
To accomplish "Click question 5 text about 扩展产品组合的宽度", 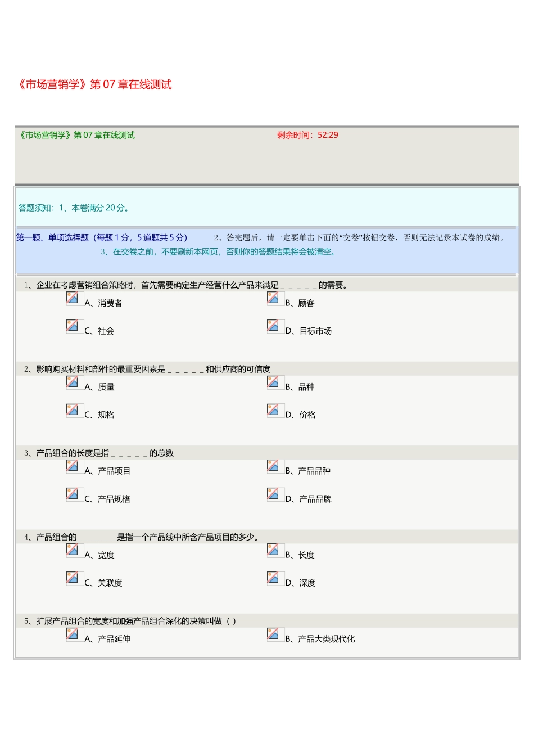I will 130,622.
